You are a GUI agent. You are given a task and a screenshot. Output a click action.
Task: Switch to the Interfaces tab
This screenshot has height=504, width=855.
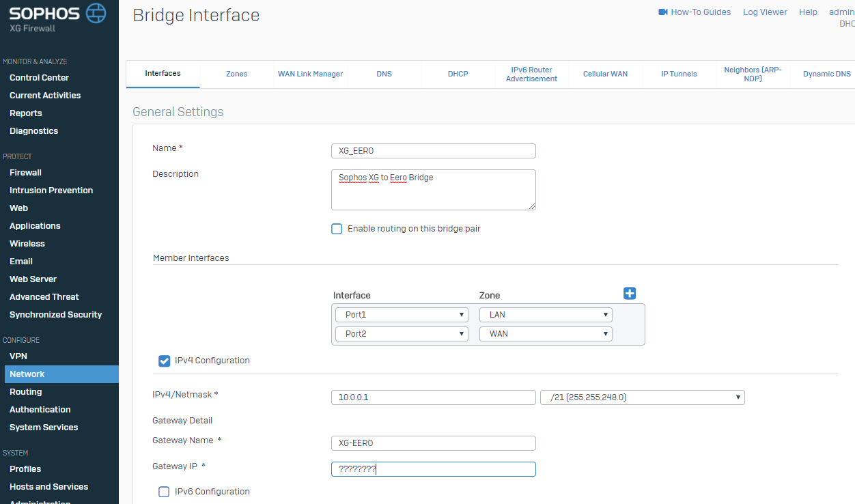pos(163,74)
